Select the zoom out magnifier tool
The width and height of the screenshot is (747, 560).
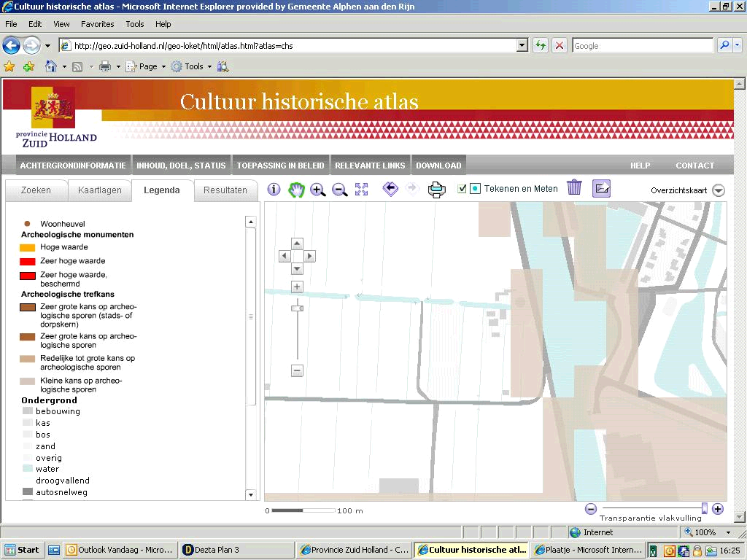(x=339, y=190)
